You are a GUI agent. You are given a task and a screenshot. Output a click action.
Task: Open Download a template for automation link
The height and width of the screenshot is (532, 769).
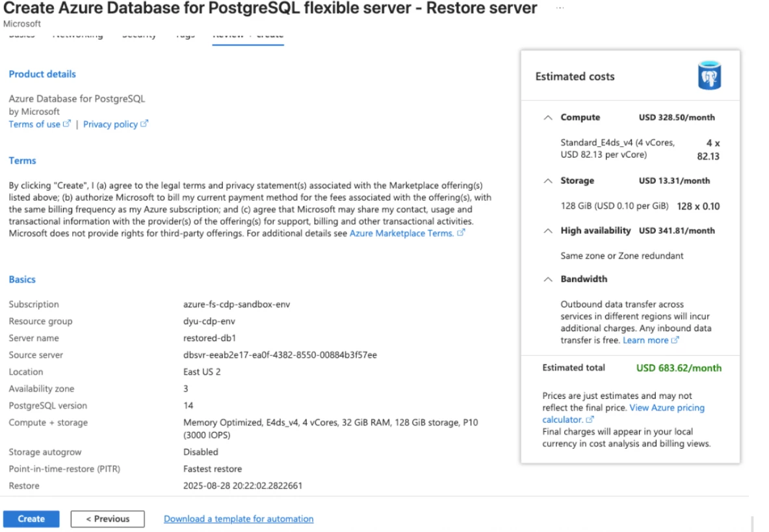point(239,519)
